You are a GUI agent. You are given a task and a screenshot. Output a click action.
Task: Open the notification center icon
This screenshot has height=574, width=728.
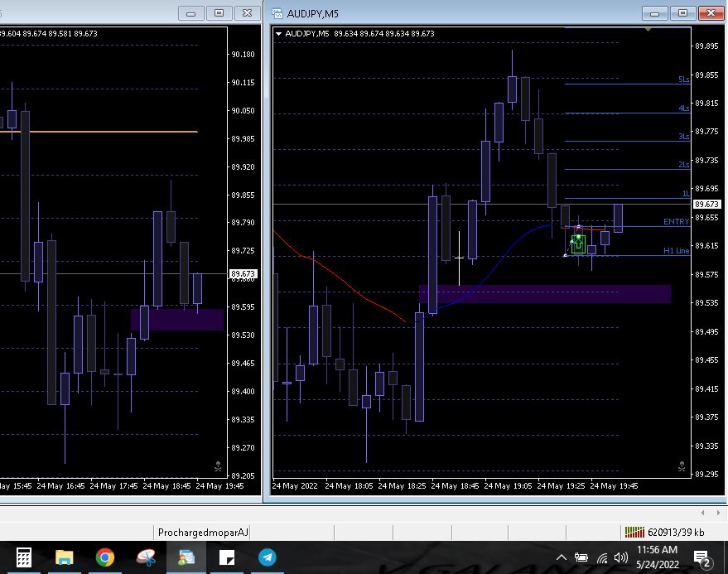pos(701,557)
